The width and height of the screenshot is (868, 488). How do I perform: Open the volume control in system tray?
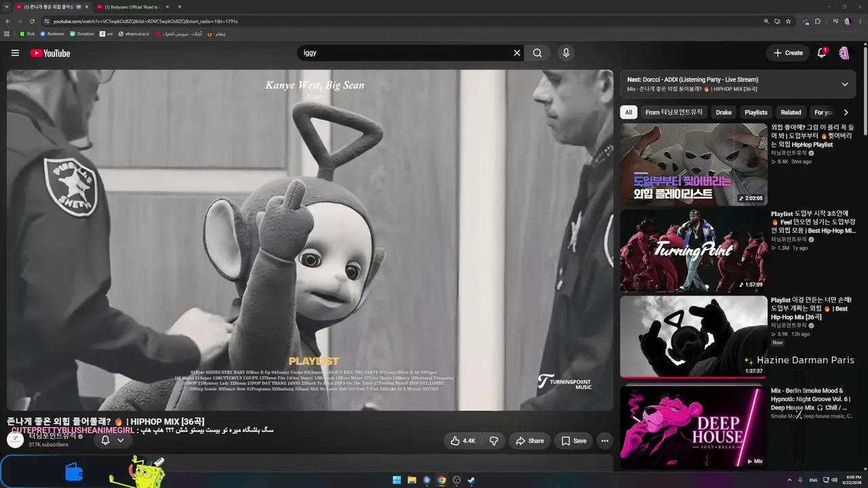pos(834,481)
